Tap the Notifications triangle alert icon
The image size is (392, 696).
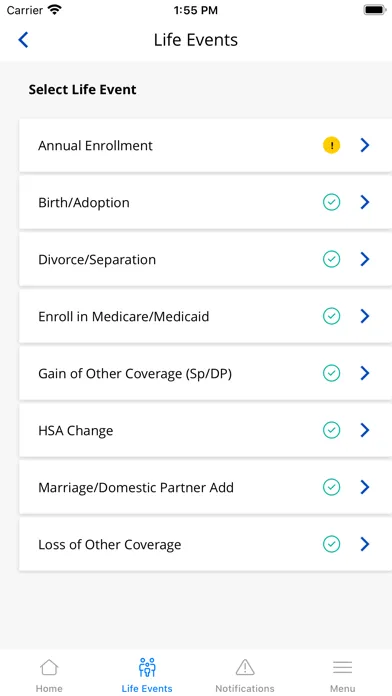tap(245, 667)
